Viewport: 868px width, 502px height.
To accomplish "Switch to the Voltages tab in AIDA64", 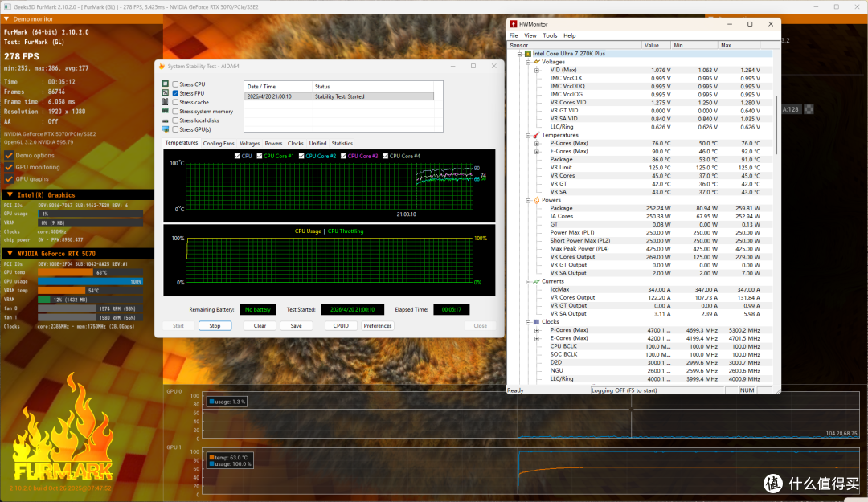I will 250,143.
